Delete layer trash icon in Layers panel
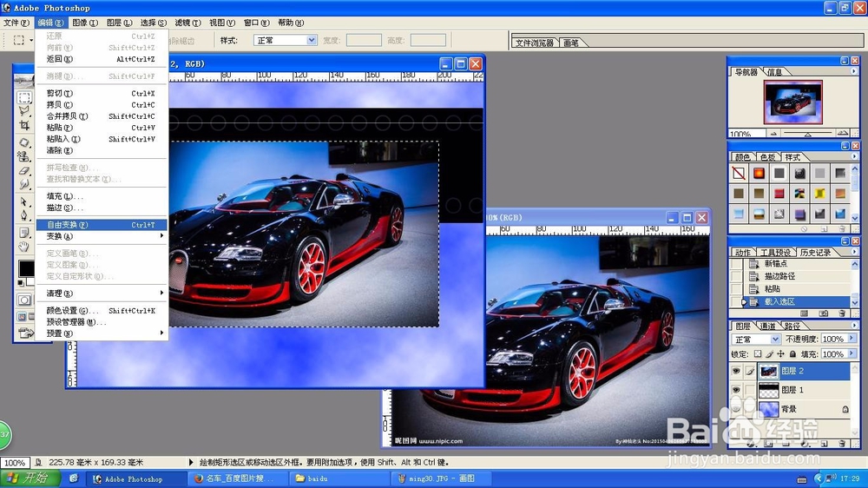 [x=842, y=444]
